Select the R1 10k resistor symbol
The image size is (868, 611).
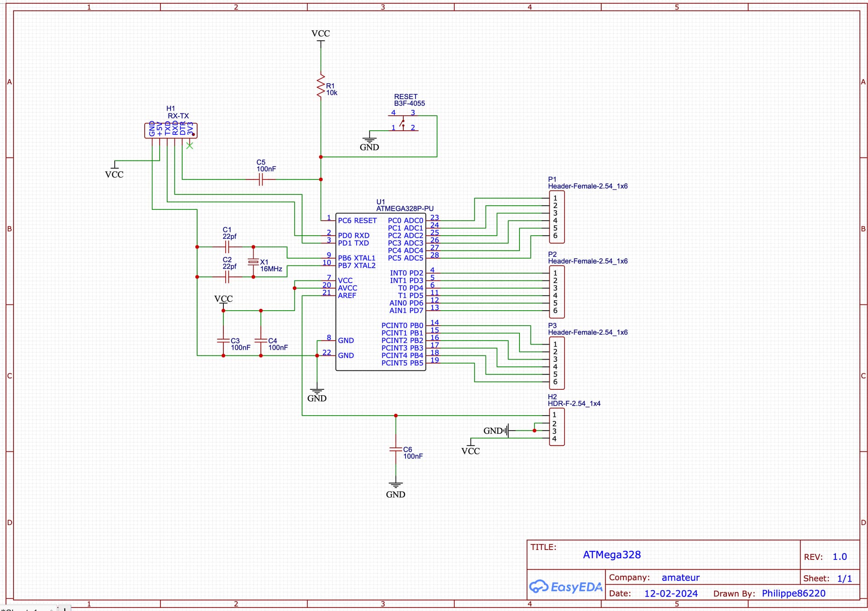tap(321, 86)
